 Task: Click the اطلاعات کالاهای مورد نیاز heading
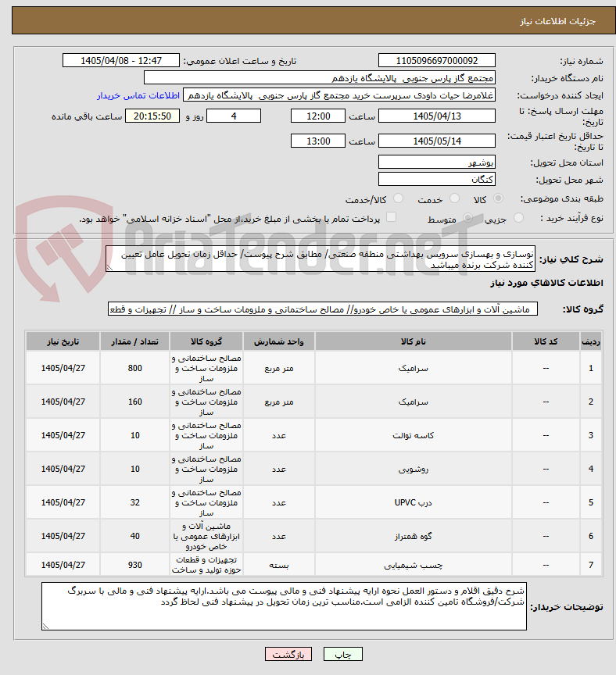pos(546,283)
